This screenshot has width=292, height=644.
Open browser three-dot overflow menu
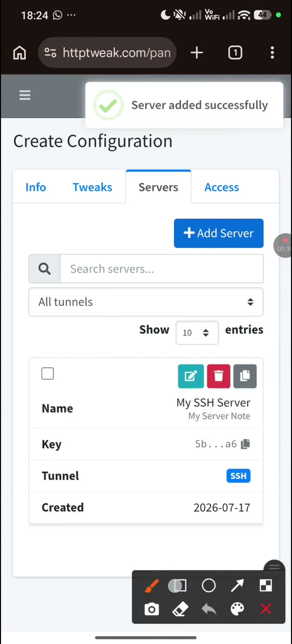272,53
